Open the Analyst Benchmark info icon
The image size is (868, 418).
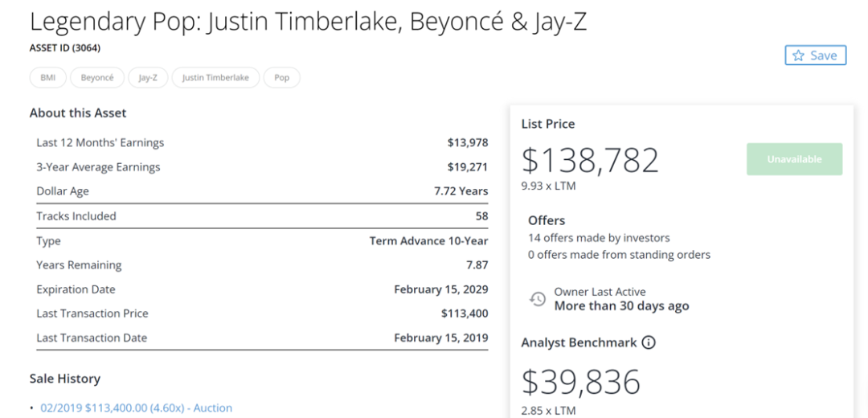(649, 342)
